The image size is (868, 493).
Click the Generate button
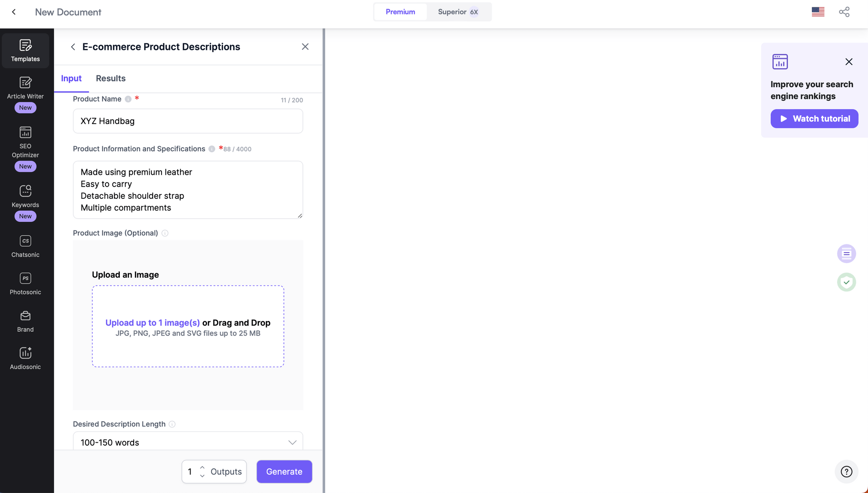pos(284,472)
